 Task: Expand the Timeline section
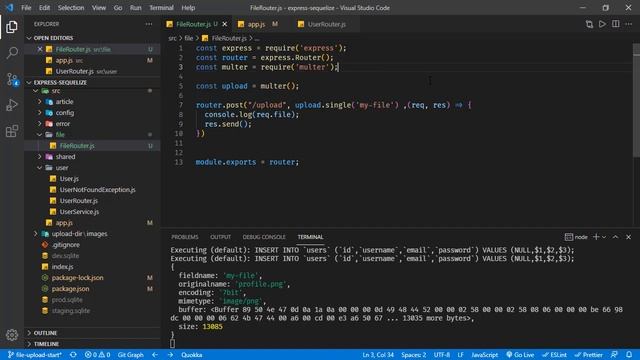pos(92,344)
